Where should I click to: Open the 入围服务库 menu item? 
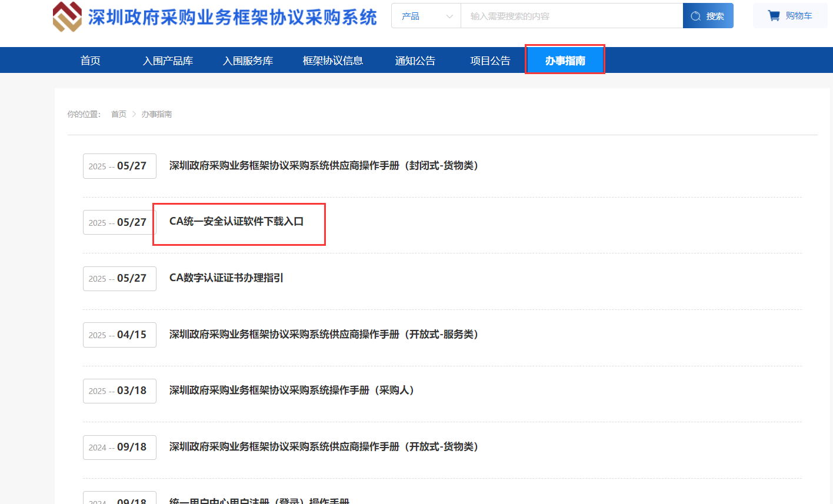[x=248, y=61]
